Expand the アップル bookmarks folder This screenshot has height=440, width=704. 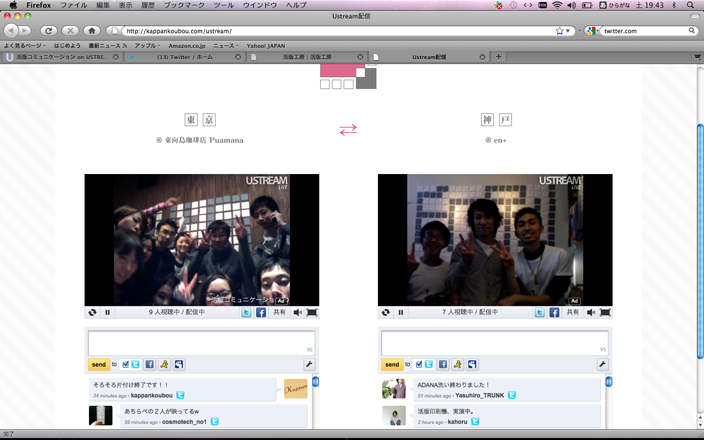147,45
